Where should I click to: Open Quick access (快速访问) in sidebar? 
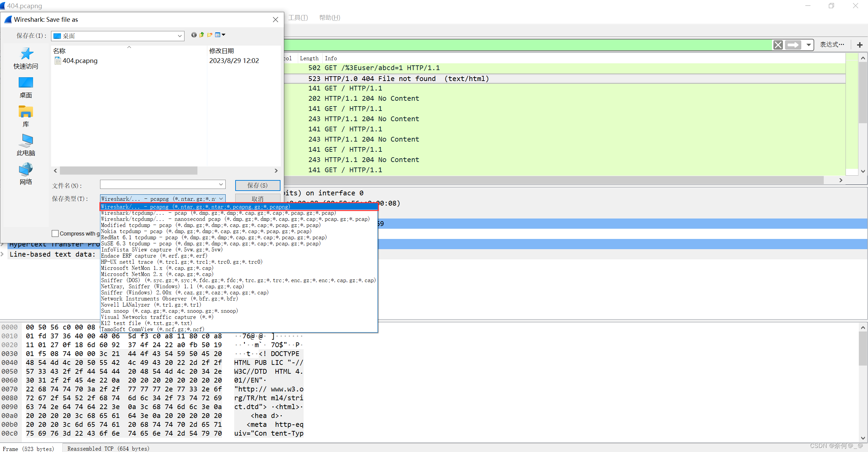pos(26,59)
